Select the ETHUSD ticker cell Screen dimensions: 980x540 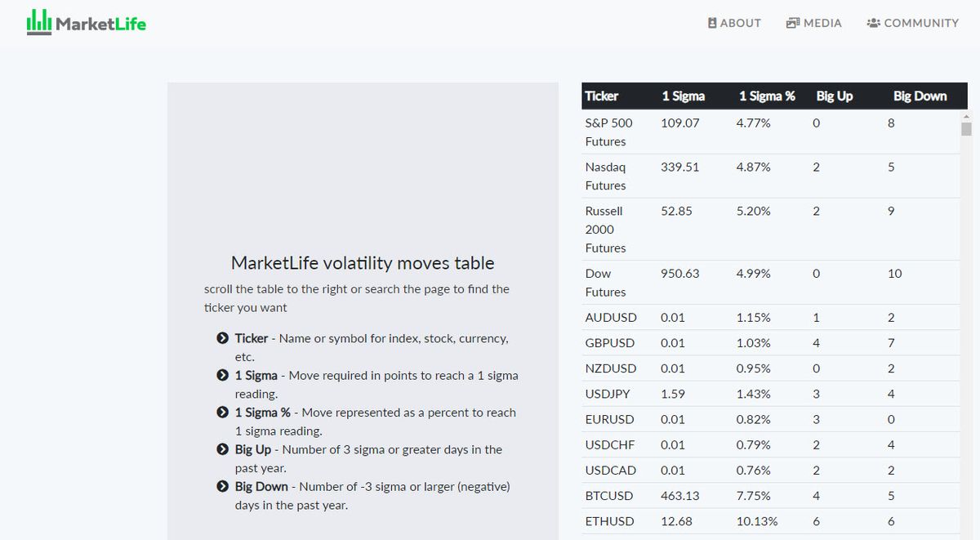[x=609, y=521]
